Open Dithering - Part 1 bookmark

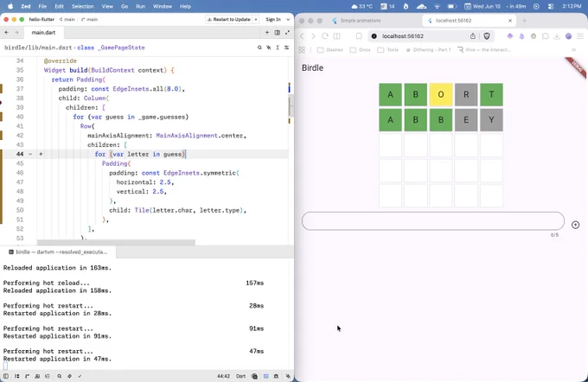tap(428, 49)
